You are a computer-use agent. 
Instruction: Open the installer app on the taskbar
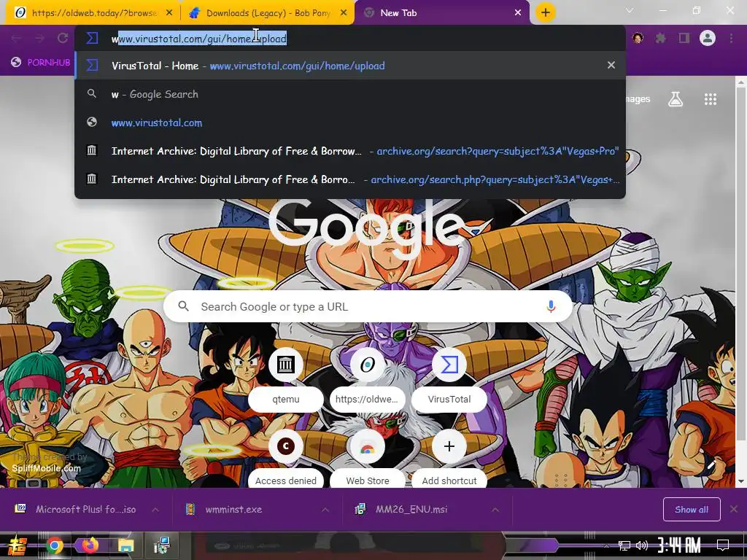pyautogui.click(x=161, y=545)
